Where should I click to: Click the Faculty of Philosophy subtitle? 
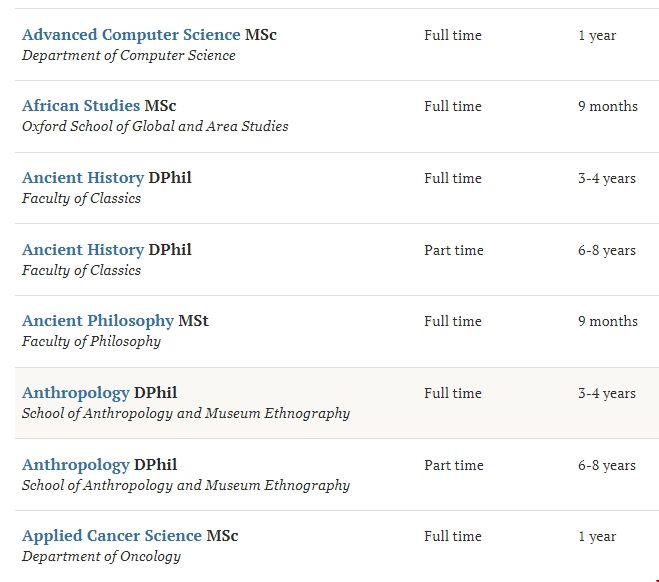pos(91,342)
